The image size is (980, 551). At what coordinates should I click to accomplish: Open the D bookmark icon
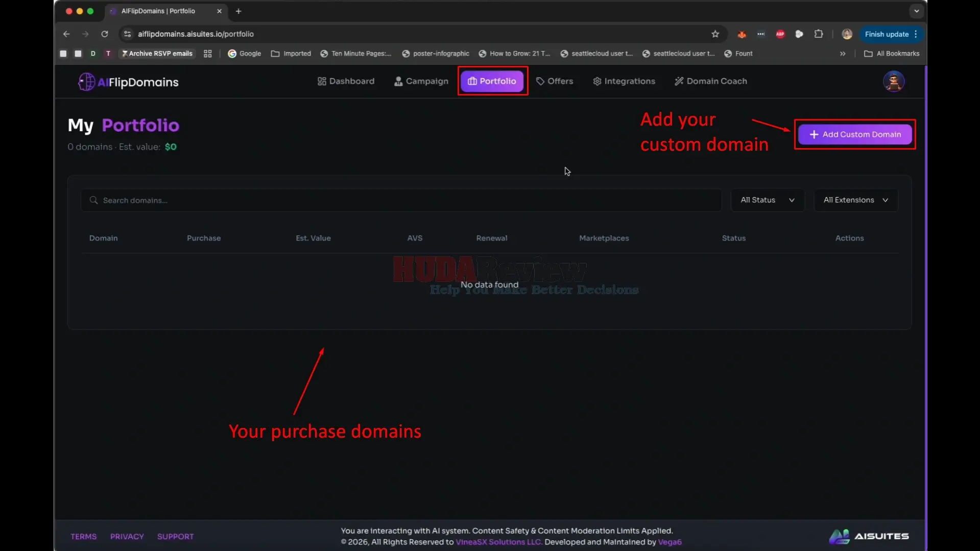pos(93,54)
